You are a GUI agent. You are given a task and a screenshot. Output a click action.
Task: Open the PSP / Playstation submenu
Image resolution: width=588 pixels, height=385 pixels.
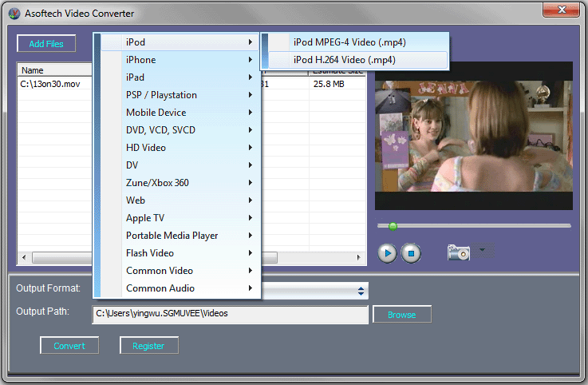180,95
